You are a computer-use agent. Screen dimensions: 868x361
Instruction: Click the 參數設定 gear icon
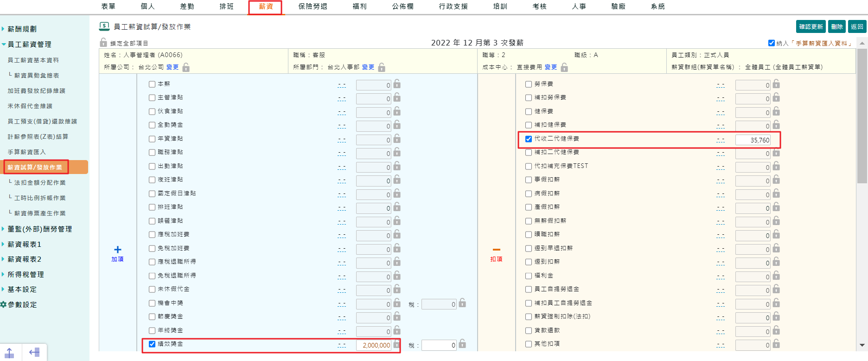coord(4,305)
